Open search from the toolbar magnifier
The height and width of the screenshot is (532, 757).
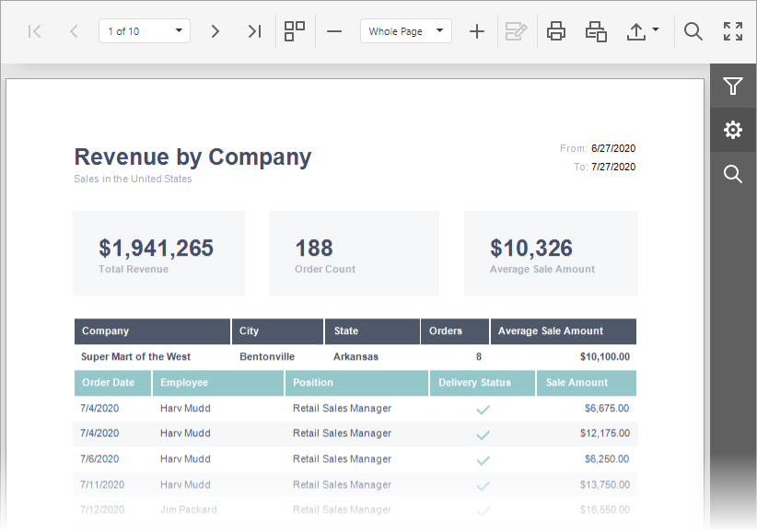693,31
